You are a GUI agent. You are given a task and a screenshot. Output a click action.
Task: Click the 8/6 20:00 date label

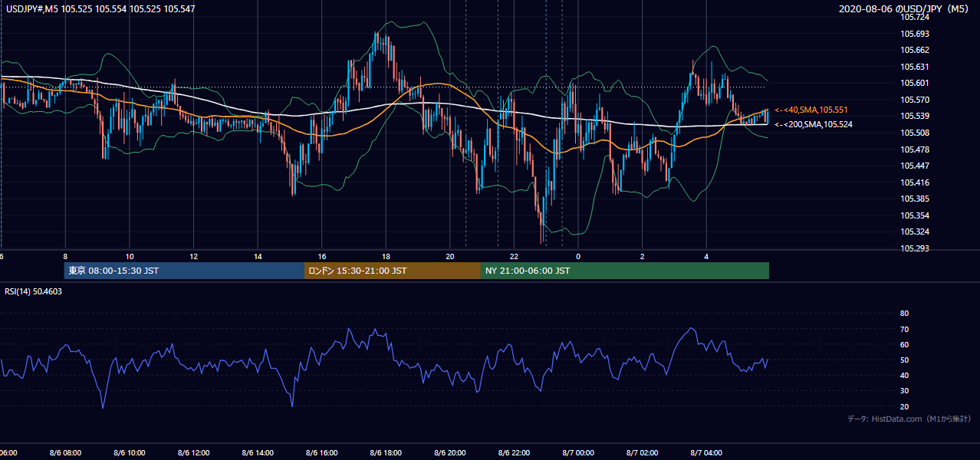point(450,453)
